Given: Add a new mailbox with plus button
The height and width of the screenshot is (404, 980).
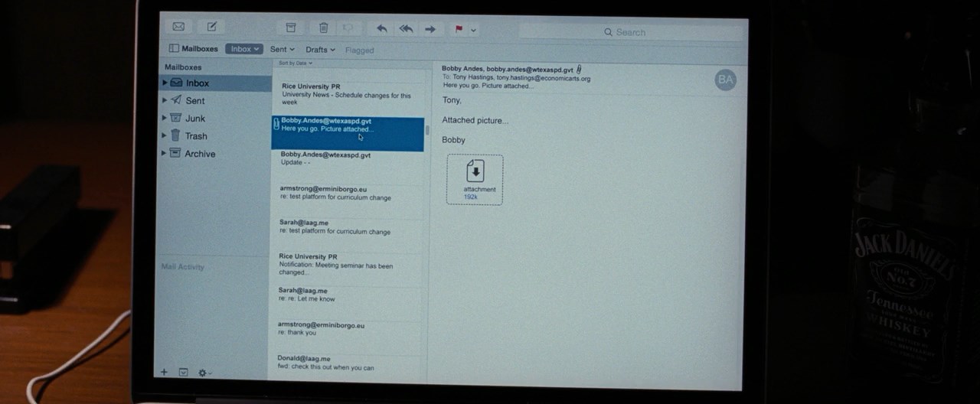Looking at the screenshot, I should point(164,372).
